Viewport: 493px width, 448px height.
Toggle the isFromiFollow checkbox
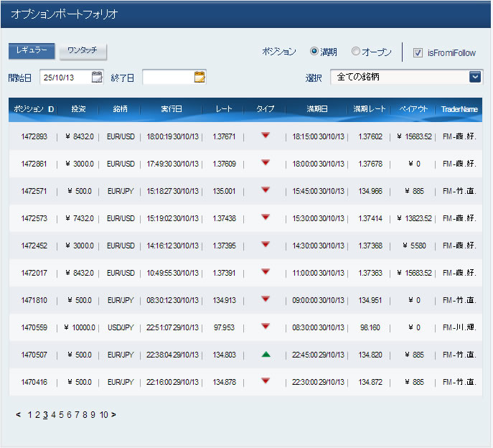click(418, 52)
